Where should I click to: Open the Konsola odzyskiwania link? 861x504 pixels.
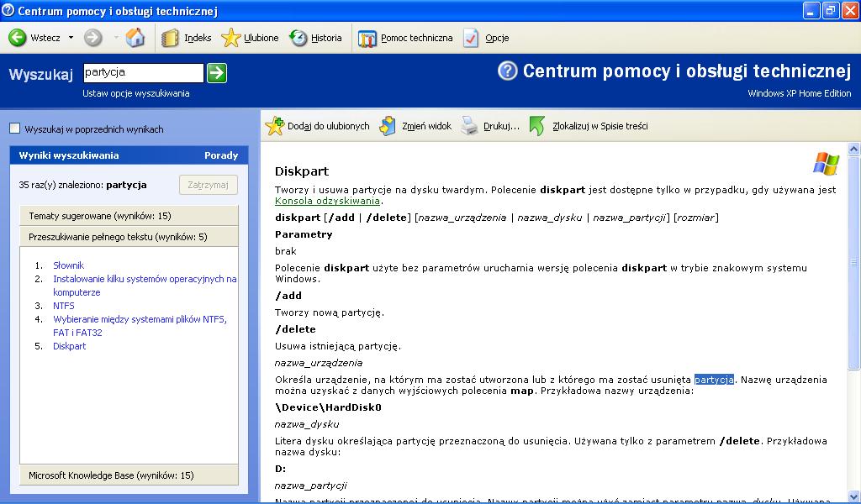(x=328, y=201)
